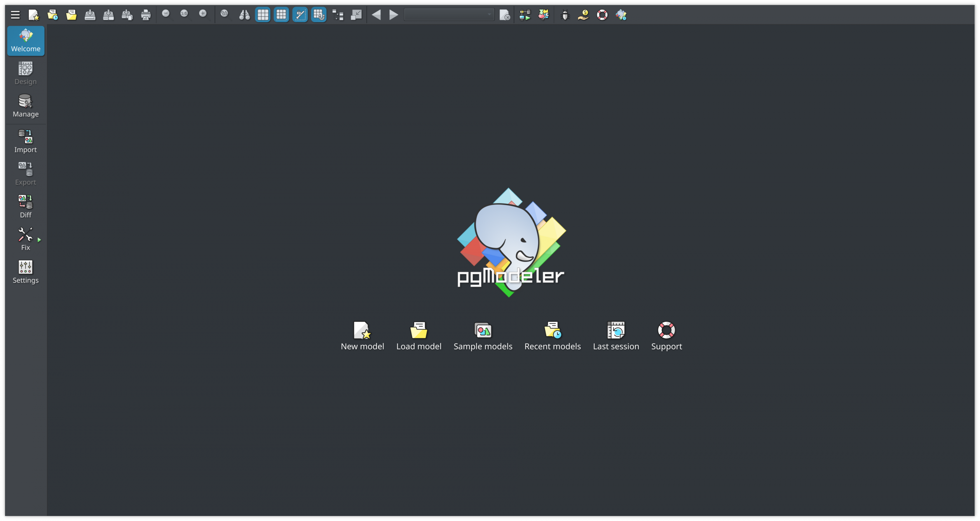Open the Import tool in sidebar
Viewport: 980px width, 521px height.
[x=26, y=141]
